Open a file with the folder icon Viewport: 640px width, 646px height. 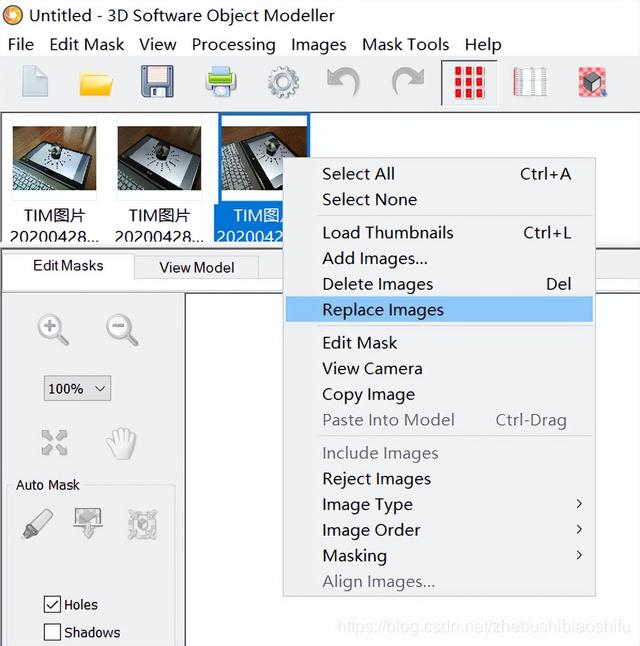[96, 82]
